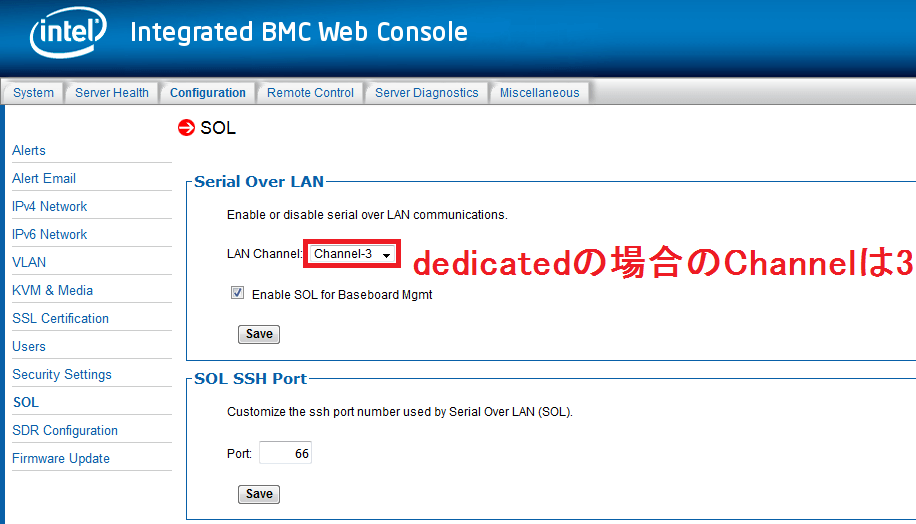Open KVM & Media settings

coord(53,291)
